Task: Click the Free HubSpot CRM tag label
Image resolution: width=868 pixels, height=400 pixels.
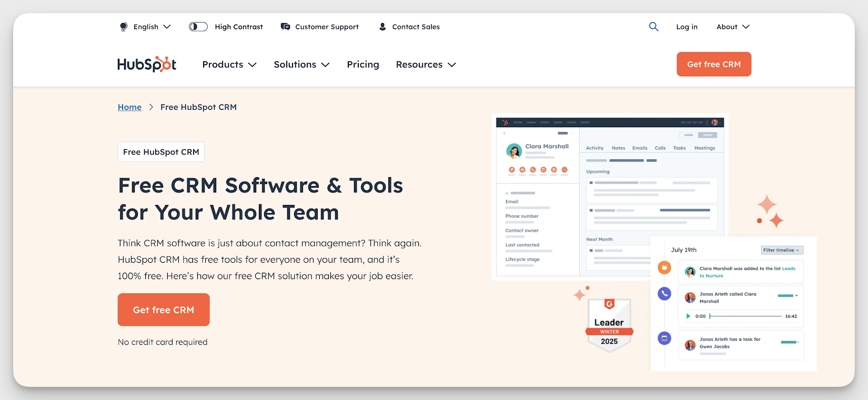Action: [x=161, y=152]
